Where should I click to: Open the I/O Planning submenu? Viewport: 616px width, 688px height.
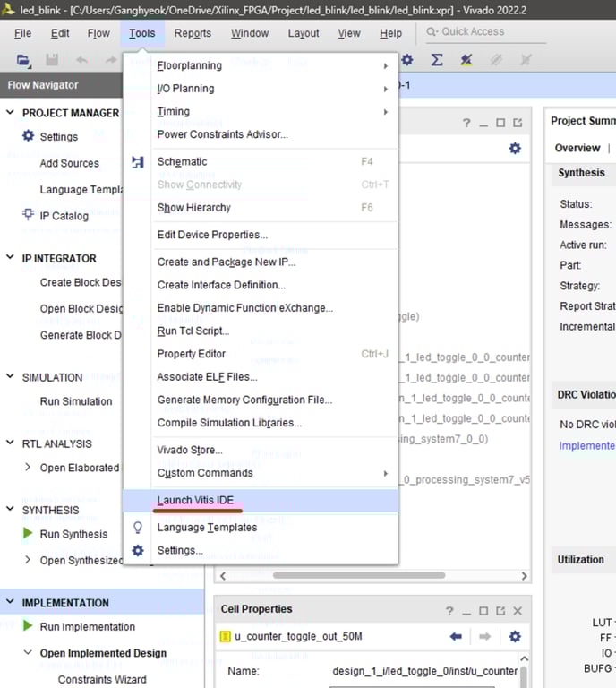point(261,89)
